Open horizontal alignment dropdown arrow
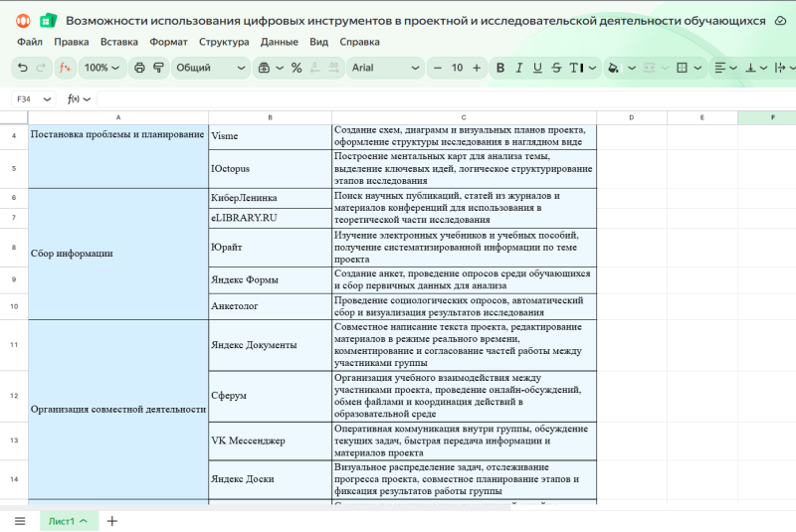 pyautogui.click(x=733, y=68)
